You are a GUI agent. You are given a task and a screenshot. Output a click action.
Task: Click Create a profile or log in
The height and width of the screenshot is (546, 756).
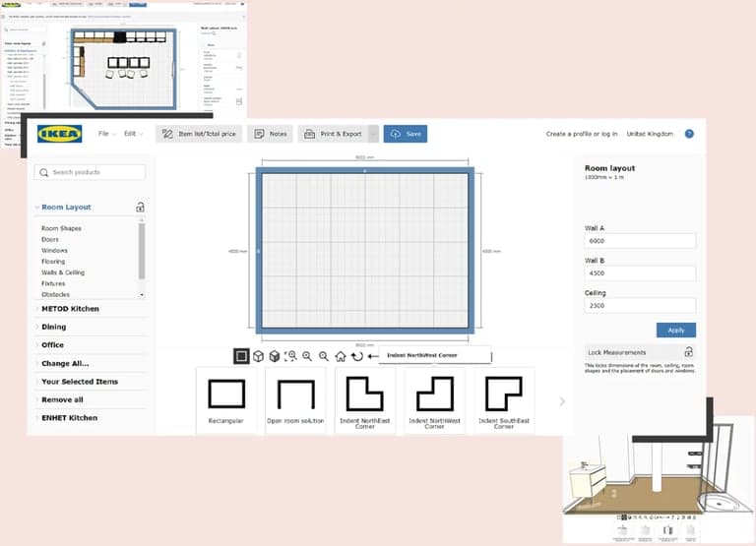(582, 134)
